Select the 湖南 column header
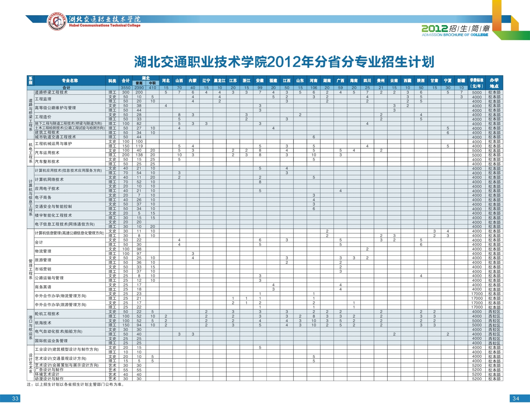 pyautogui.click(x=327, y=81)
